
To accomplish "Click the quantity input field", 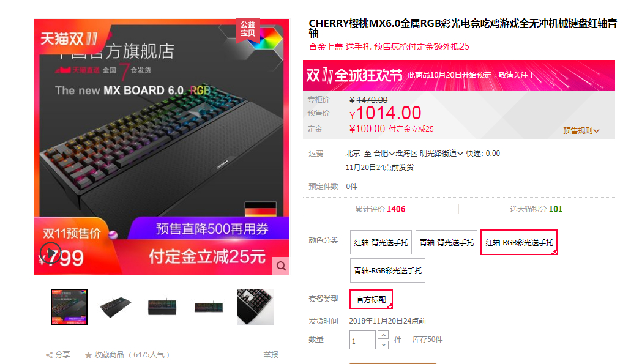I will tap(362, 340).
